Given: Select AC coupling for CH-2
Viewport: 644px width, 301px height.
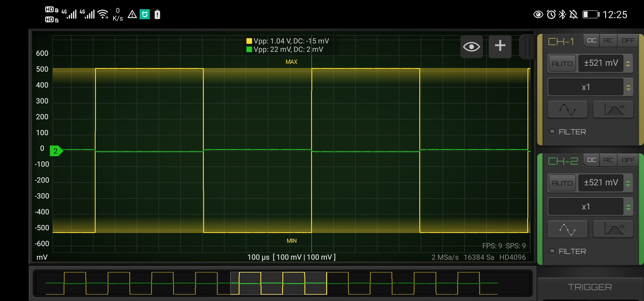Looking at the screenshot, I should 608,160.
